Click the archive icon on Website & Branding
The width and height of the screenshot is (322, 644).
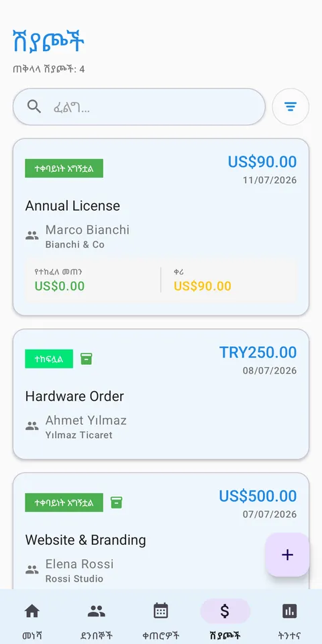(x=116, y=502)
